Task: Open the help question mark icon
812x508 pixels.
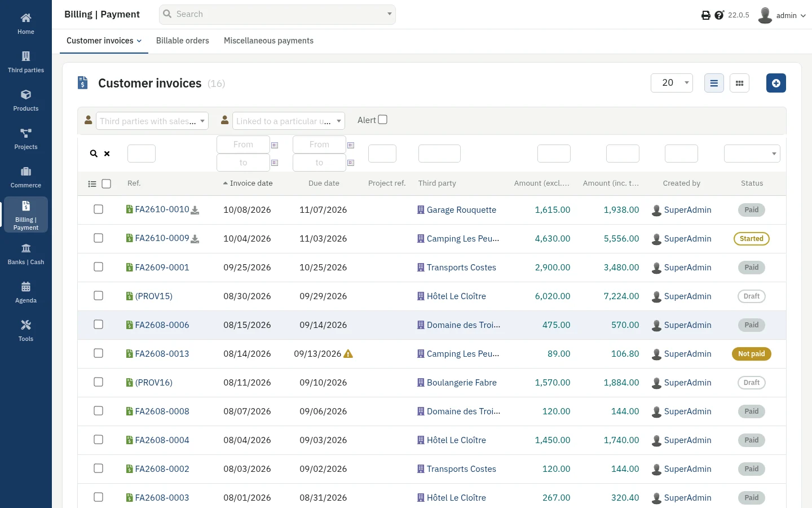Action: coord(719,15)
